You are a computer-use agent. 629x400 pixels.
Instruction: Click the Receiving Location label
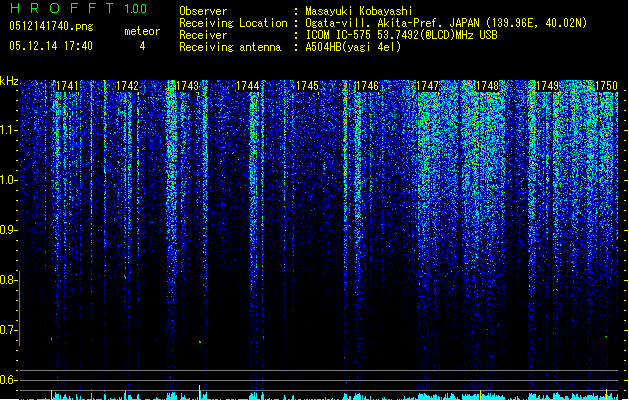click(x=233, y=23)
